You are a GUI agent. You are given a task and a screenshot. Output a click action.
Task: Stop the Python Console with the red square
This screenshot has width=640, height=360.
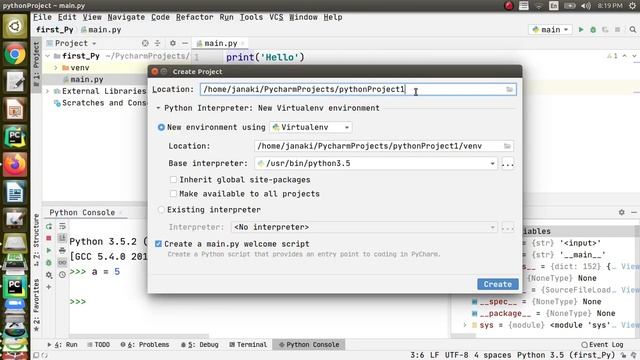point(49,238)
